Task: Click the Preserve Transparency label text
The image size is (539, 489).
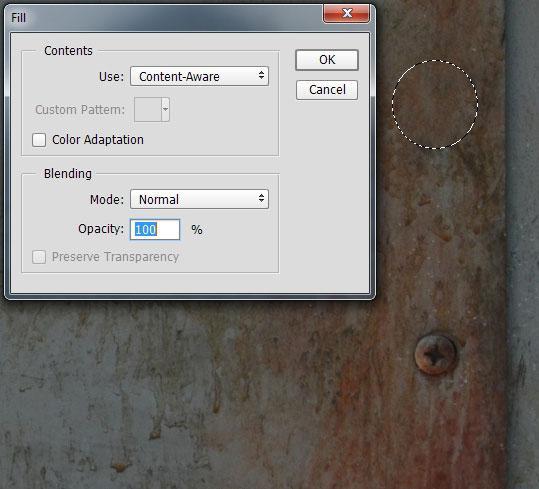Action: (x=115, y=257)
